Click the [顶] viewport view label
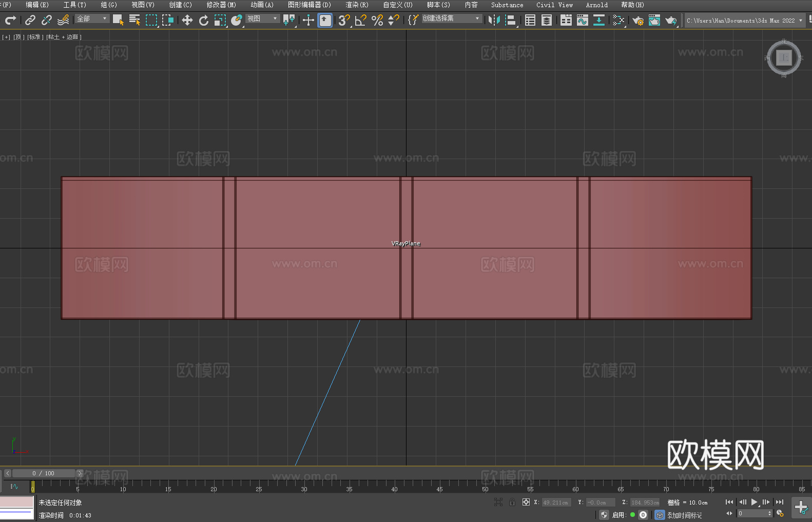This screenshot has width=812, height=522. click(18, 37)
